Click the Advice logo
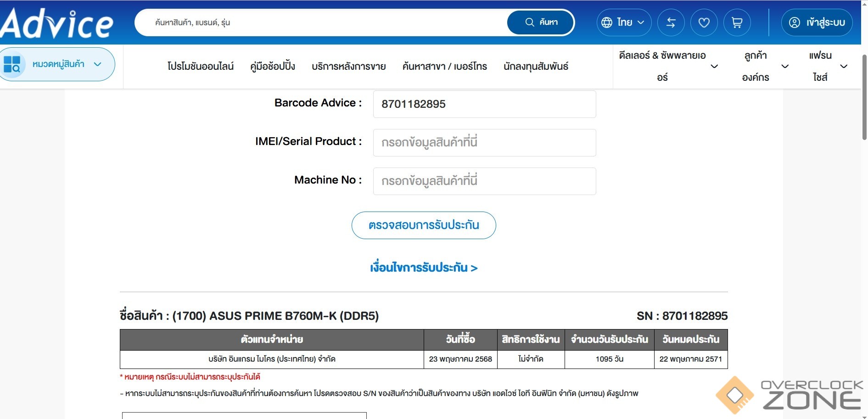This screenshot has width=868, height=419. tap(56, 23)
